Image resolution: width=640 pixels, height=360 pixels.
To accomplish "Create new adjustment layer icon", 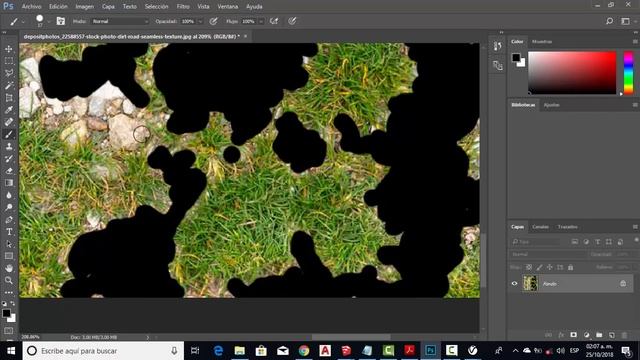I will coord(587,335).
